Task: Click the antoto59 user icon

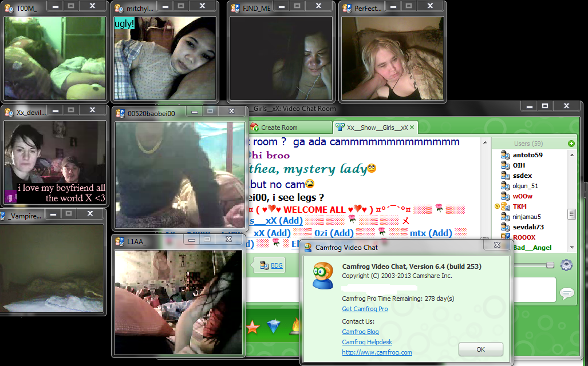Action: [x=506, y=155]
